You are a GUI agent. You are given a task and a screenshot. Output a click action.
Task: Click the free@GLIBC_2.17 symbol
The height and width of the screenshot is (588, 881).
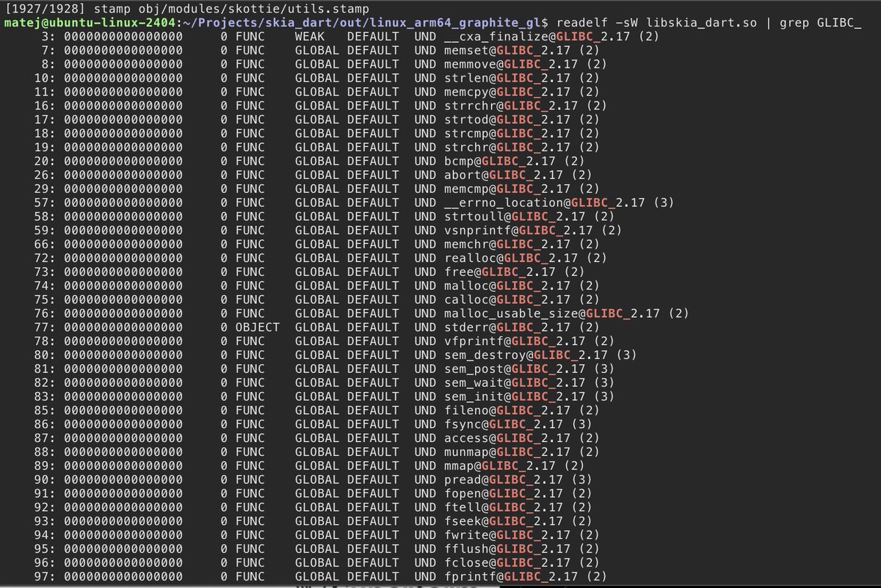[499, 272]
